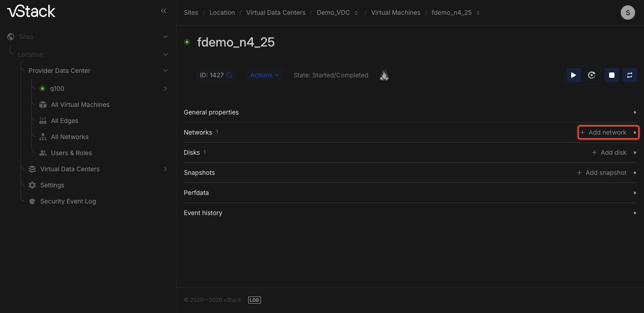Screen dimensions: 644x313
Task: Click the two-arrows icon beside the stop button
Action: click(x=630, y=75)
